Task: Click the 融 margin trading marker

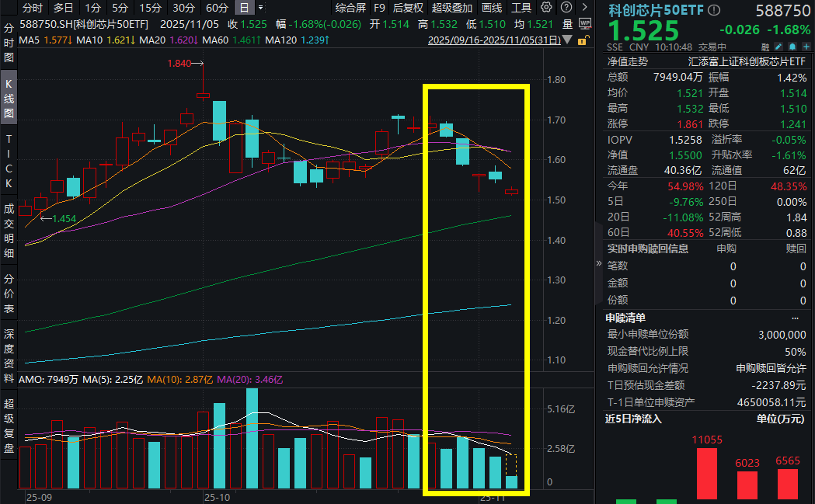Action: pos(765,47)
